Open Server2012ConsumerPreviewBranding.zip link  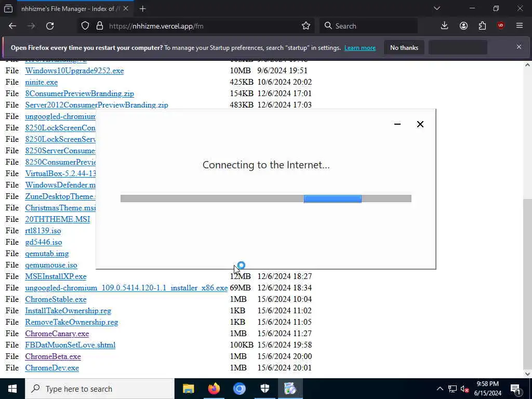96,105
